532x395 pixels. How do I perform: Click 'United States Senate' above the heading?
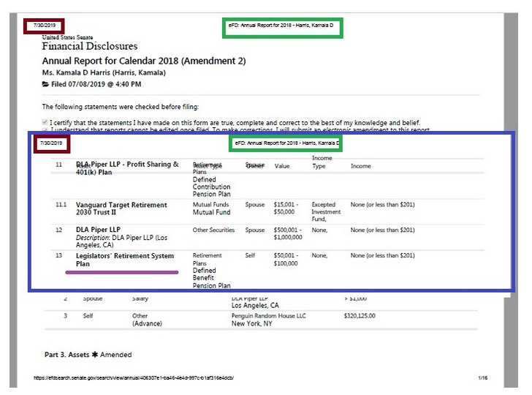(67, 37)
